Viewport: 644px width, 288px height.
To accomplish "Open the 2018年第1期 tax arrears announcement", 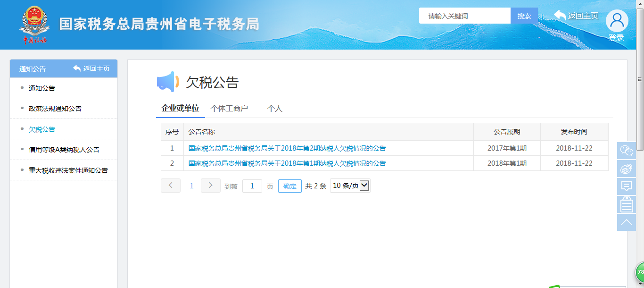I will 287,163.
